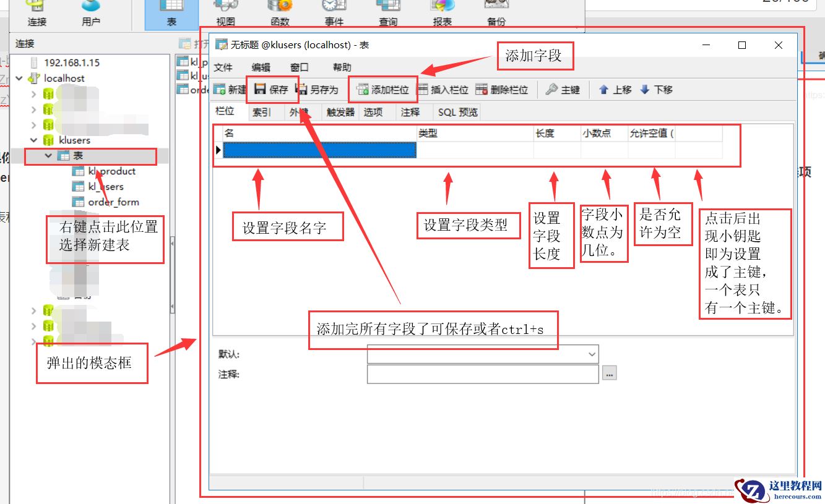Click the 函数 (Functions) database icon

coord(279,12)
